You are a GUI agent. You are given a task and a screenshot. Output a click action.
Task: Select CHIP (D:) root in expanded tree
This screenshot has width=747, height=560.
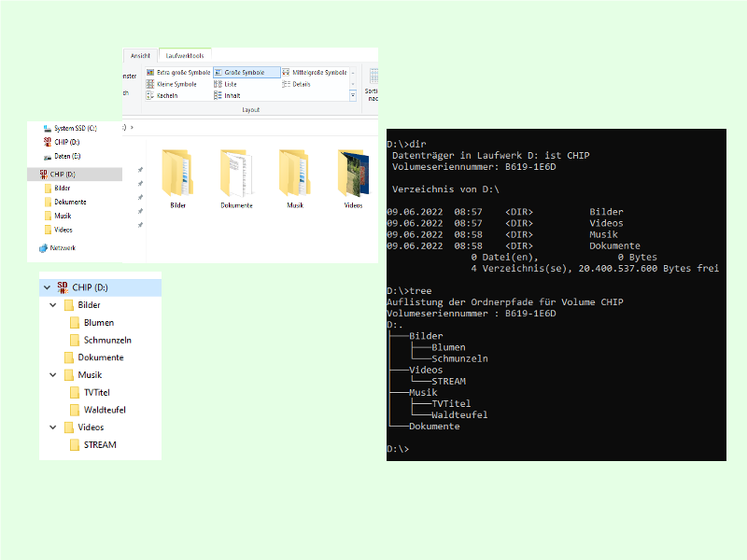[x=101, y=287]
